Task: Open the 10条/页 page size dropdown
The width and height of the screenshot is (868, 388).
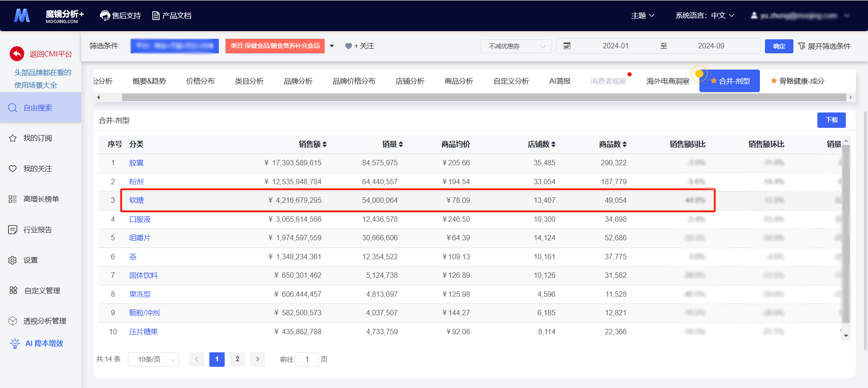Action: pos(153,360)
